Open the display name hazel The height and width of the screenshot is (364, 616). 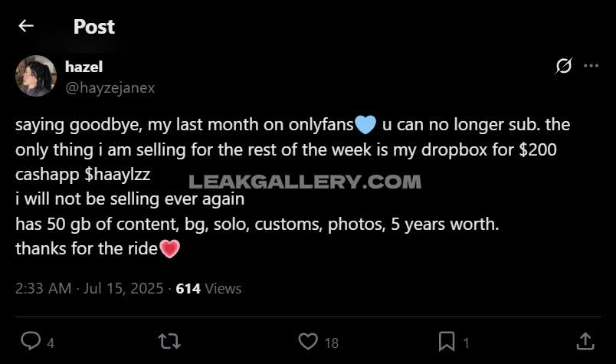pyautogui.click(x=84, y=67)
